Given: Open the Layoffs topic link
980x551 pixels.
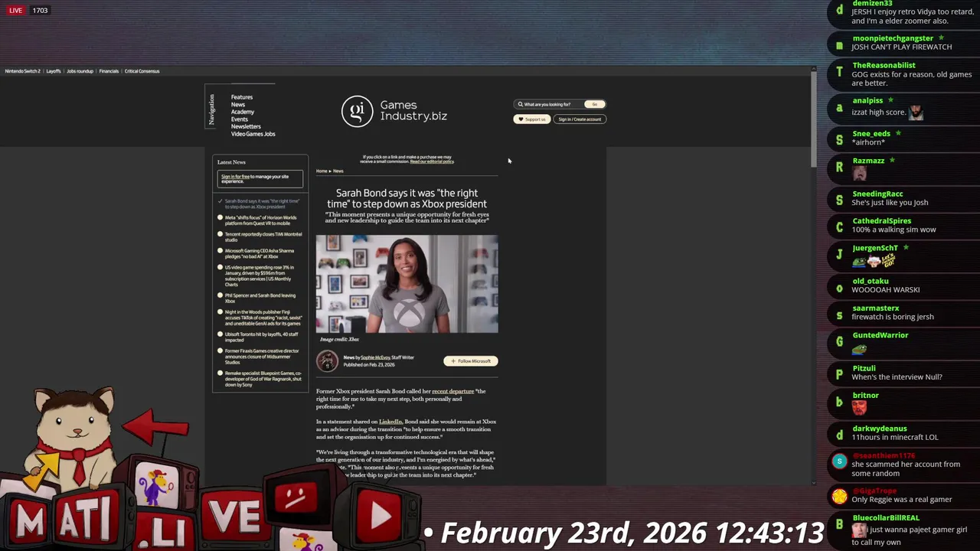Looking at the screenshot, I should coord(54,71).
